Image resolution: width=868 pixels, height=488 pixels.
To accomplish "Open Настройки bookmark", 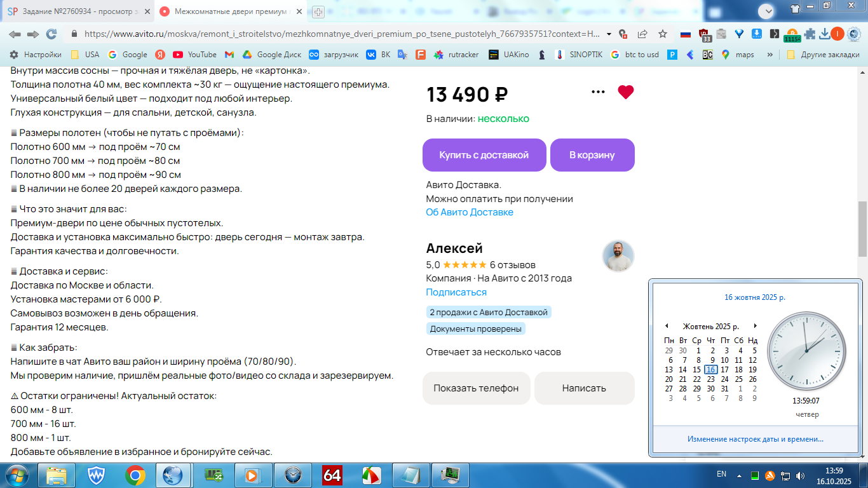I will point(36,55).
